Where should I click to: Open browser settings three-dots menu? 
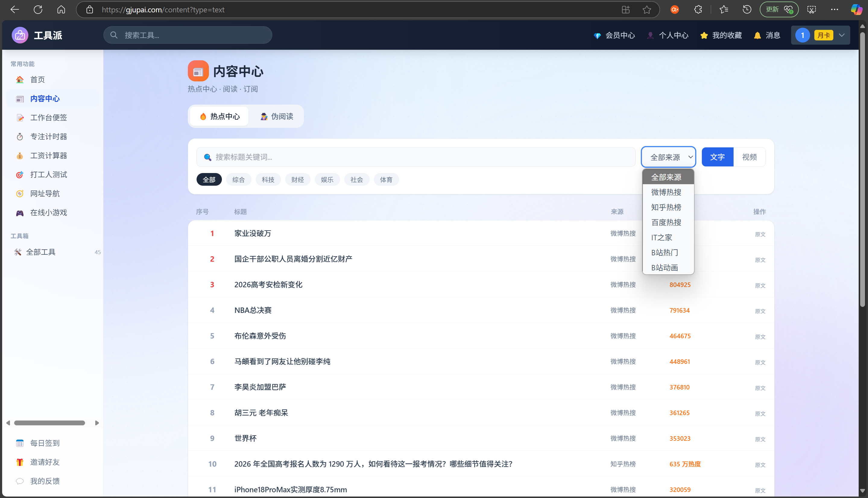pos(835,10)
